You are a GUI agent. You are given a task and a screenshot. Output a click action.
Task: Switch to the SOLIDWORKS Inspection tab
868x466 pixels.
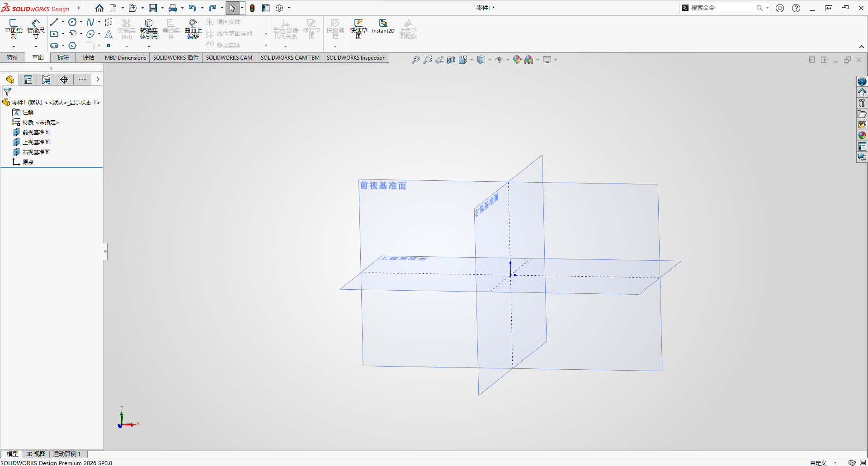coord(356,57)
